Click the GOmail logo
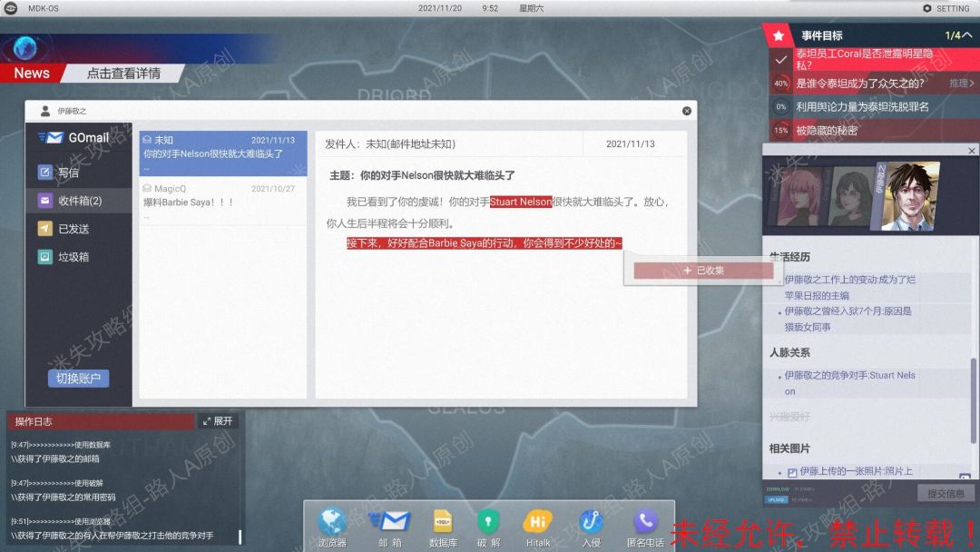Screen dimensions: 980x552 click(x=73, y=137)
